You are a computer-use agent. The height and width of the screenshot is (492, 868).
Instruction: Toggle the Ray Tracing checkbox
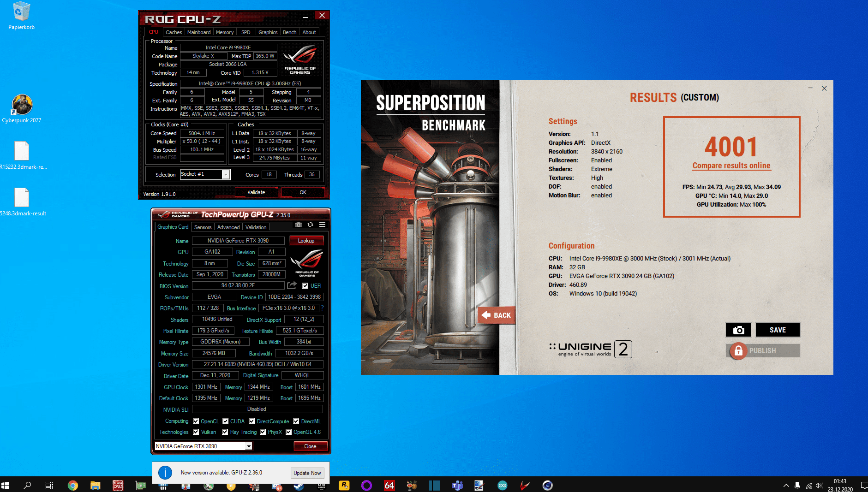click(x=225, y=432)
